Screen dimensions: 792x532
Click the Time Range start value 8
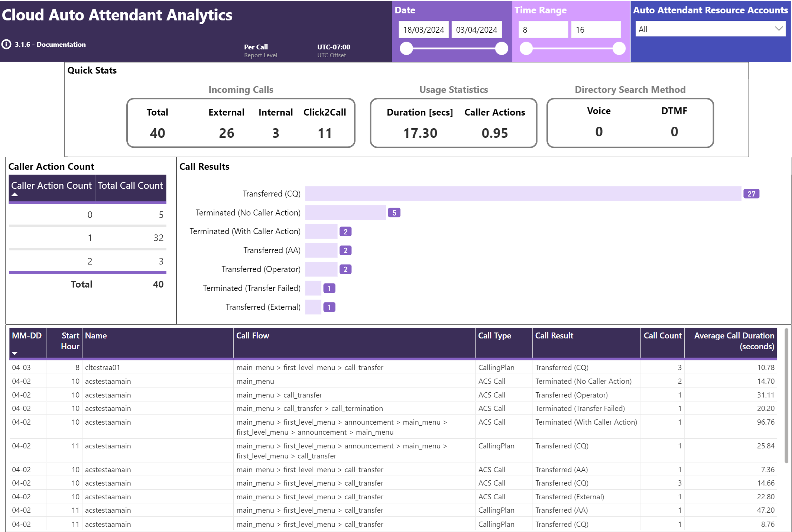pos(543,30)
